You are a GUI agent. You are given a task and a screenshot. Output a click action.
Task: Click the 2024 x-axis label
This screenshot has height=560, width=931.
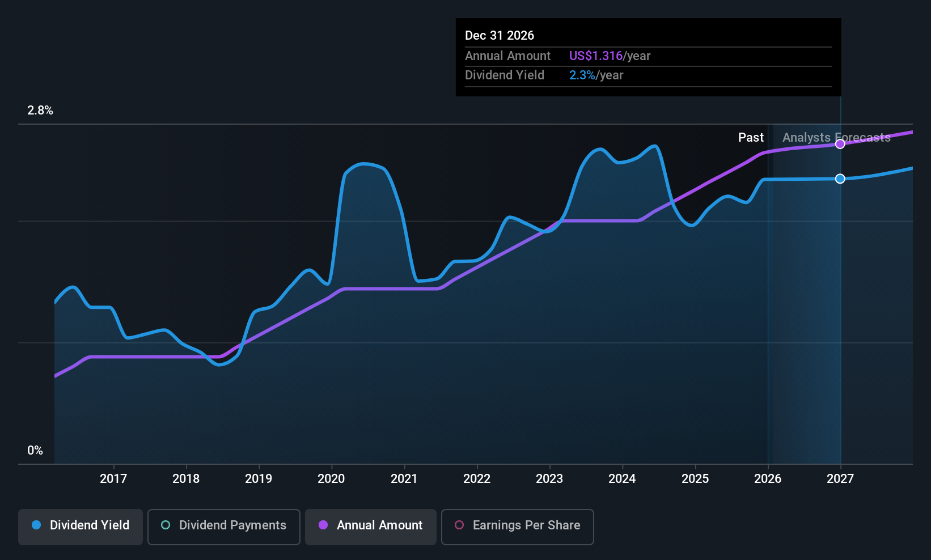point(622,478)
